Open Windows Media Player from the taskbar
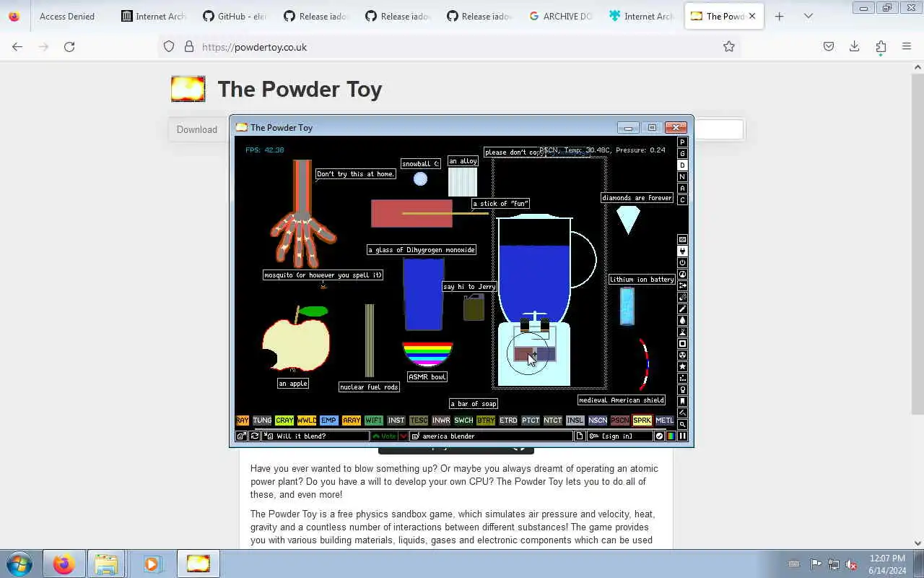924x578 pixels. click(x=152, y=564)
